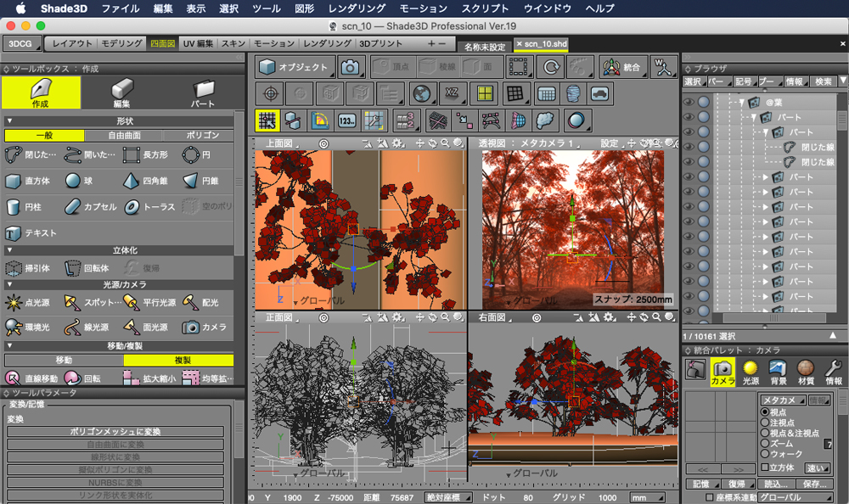The height and width of the screenshot is (504, 849).
Task: Open the 絶対座標 coordinate dropdown
Action: click(x=448, y=497)
